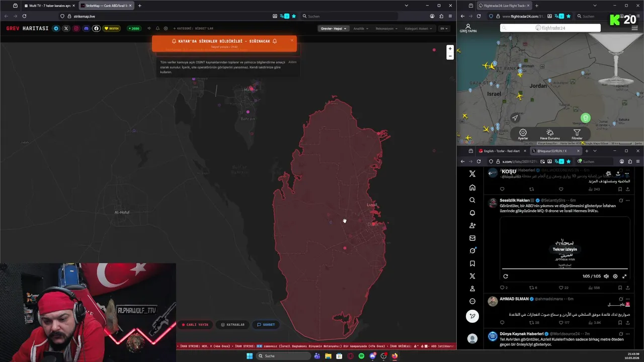Viewport: 644px width, 362px height.
Task: Open video settings gear in tweet player
Action: (x=615, y=276)
